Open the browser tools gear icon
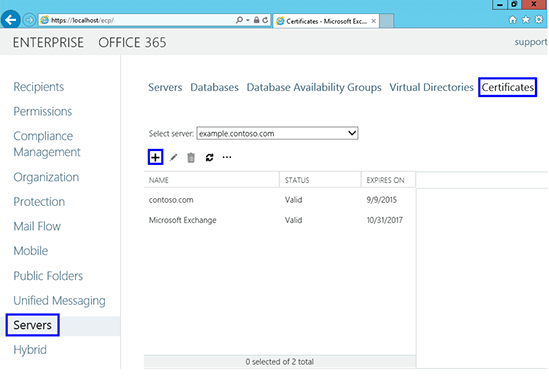This screenshot has height=377, width=549. (x=539, y=20)
